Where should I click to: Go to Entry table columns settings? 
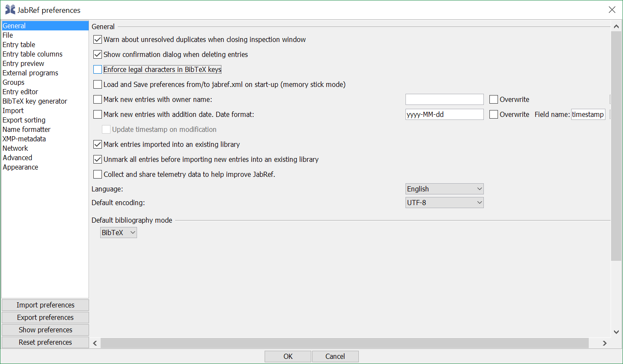(33, 54)
